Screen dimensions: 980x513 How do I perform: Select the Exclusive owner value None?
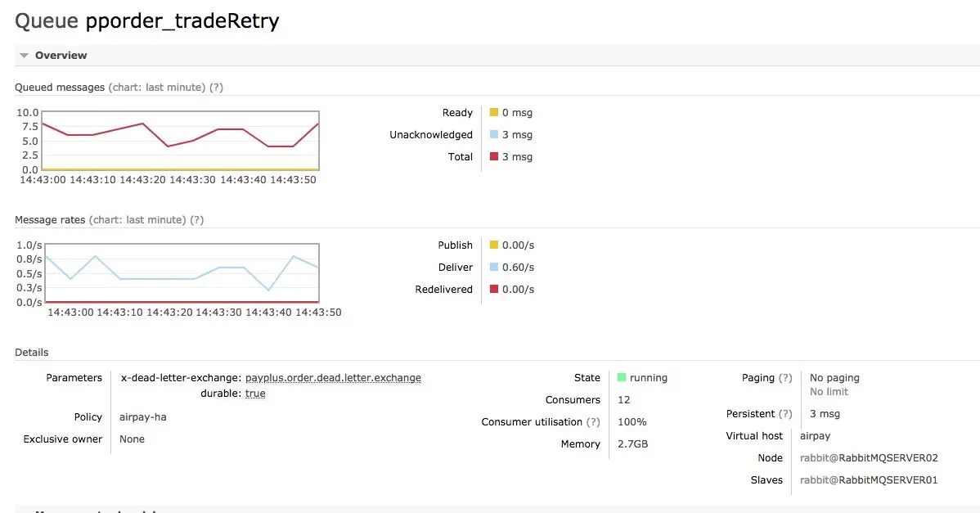tap(132, 439)
